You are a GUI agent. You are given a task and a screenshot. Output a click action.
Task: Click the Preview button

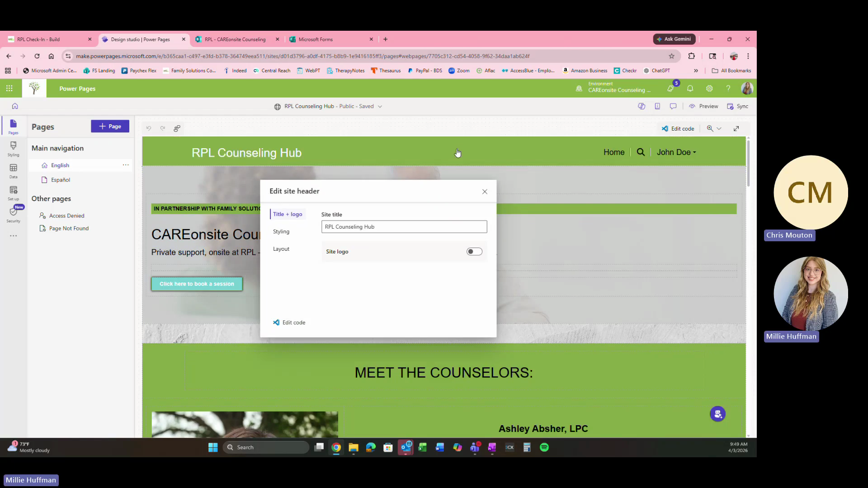(703, 106)
